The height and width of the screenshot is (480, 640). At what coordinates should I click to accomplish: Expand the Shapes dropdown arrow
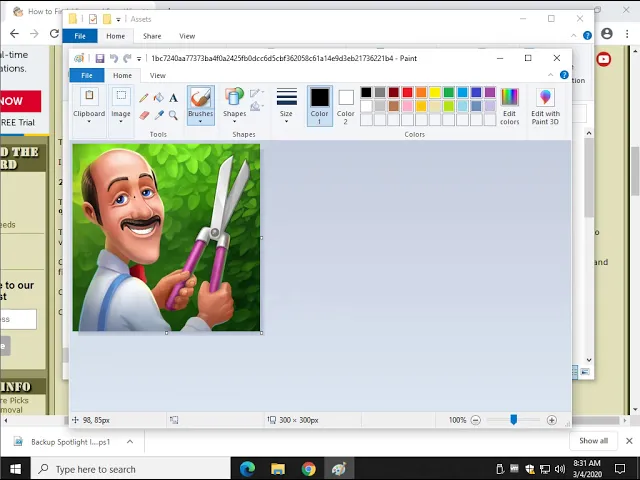pos(234,122)
